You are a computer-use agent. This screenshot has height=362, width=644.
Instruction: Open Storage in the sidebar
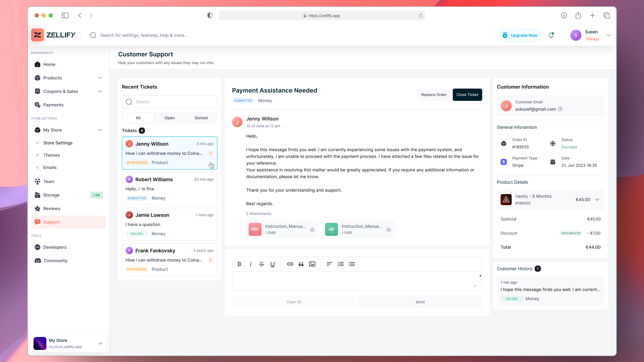(x=68, y=195)
